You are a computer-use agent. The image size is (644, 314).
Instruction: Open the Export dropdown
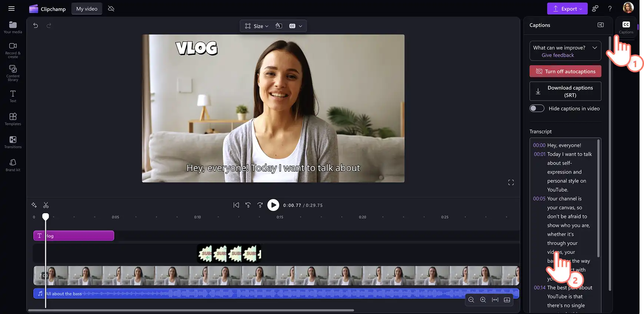pos(567,9)
